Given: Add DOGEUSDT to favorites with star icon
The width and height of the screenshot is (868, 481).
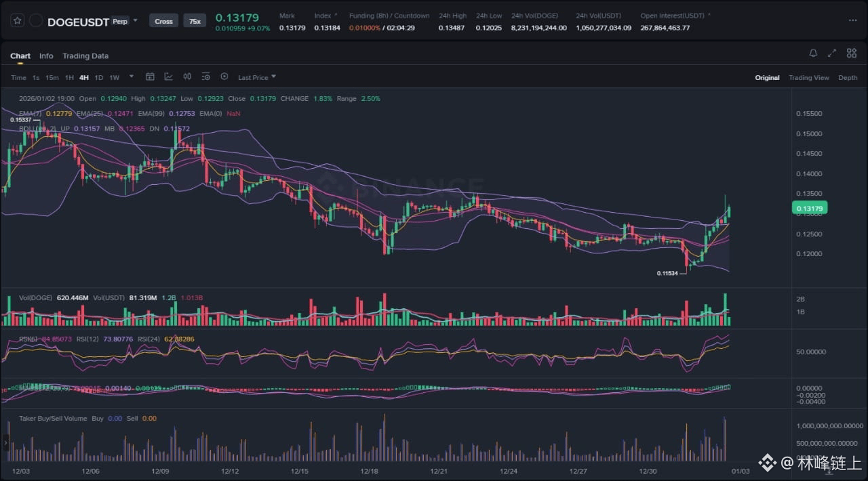Looking at the screenshot, I should [x=18, y=21].
